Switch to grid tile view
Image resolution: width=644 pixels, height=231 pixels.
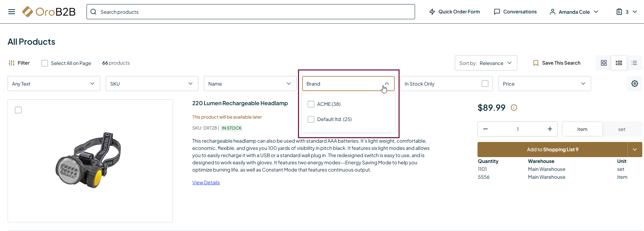click(x=603, y=63)
